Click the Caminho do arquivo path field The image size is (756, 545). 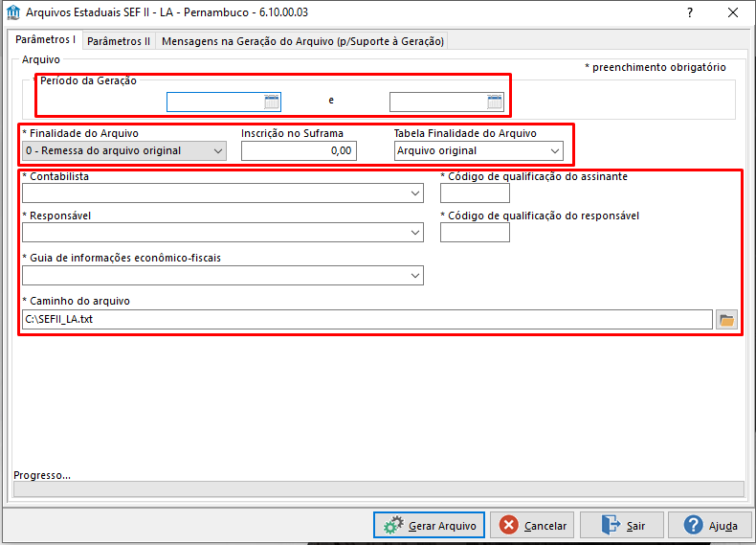[x=367, y=320]
